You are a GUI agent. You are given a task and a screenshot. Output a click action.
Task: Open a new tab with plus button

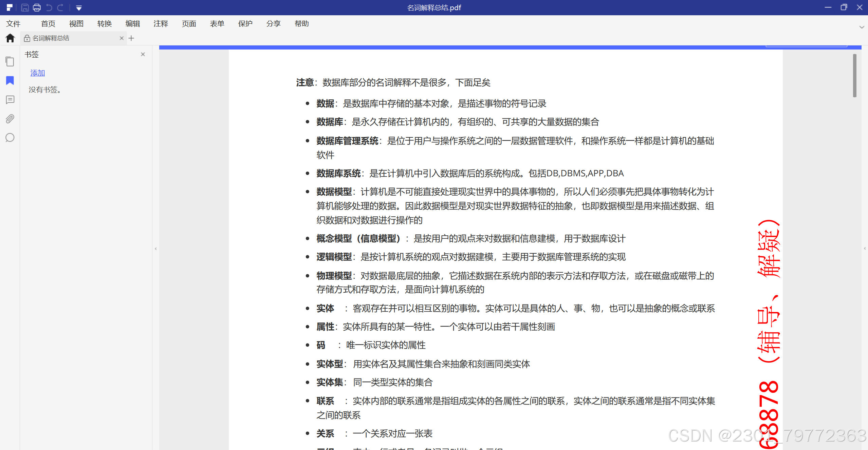pos(131,38)
